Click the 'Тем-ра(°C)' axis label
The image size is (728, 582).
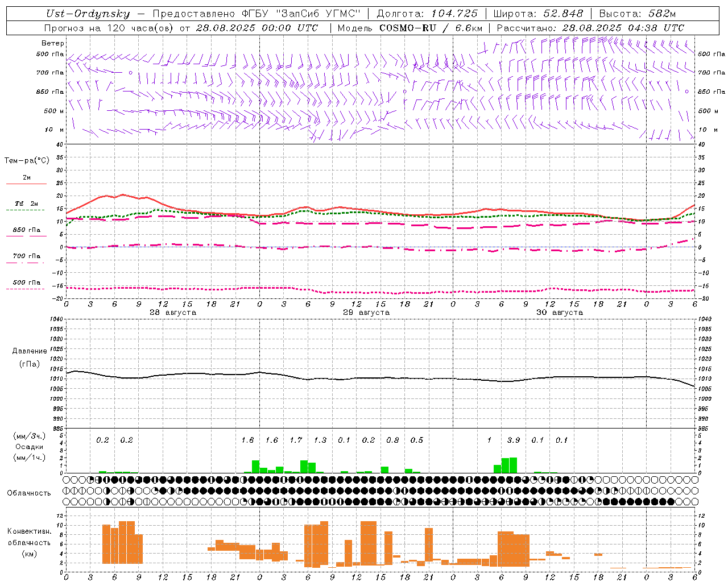[27, 160]
